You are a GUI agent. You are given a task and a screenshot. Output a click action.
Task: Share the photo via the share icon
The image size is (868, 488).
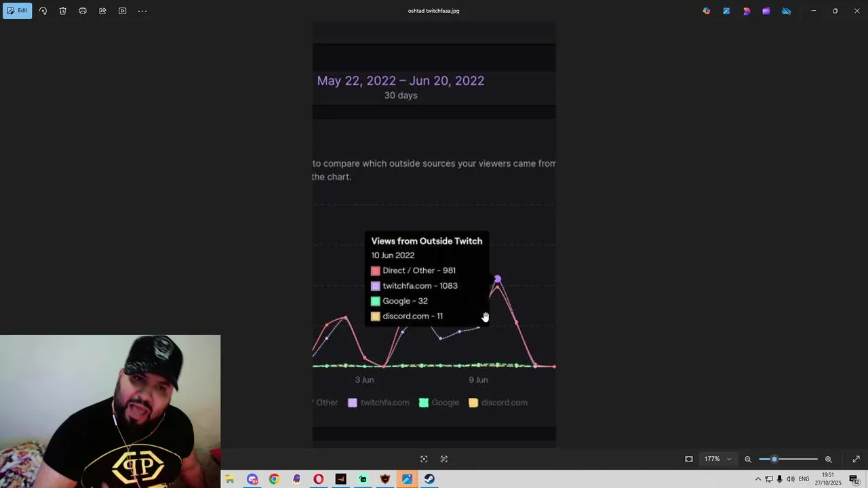(x=102, y=11)
